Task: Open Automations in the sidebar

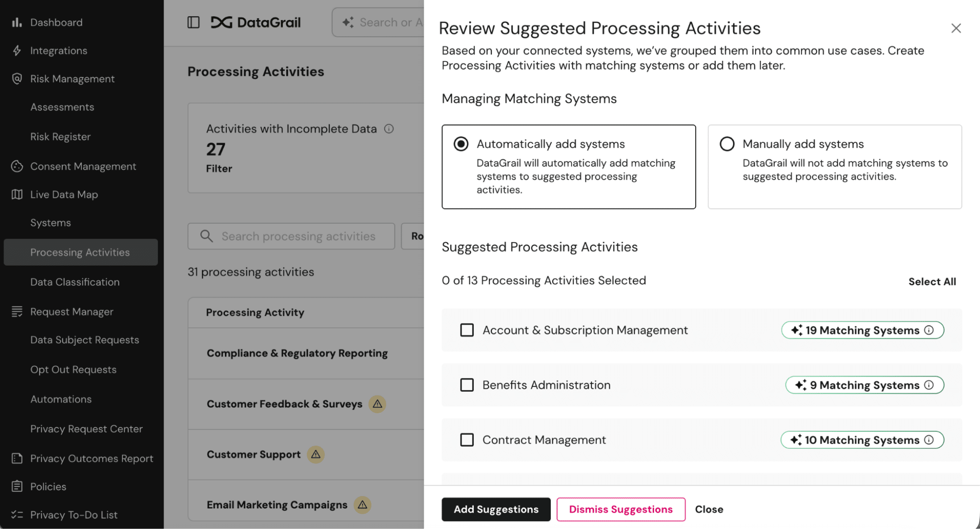Action: tap(61, 399)
